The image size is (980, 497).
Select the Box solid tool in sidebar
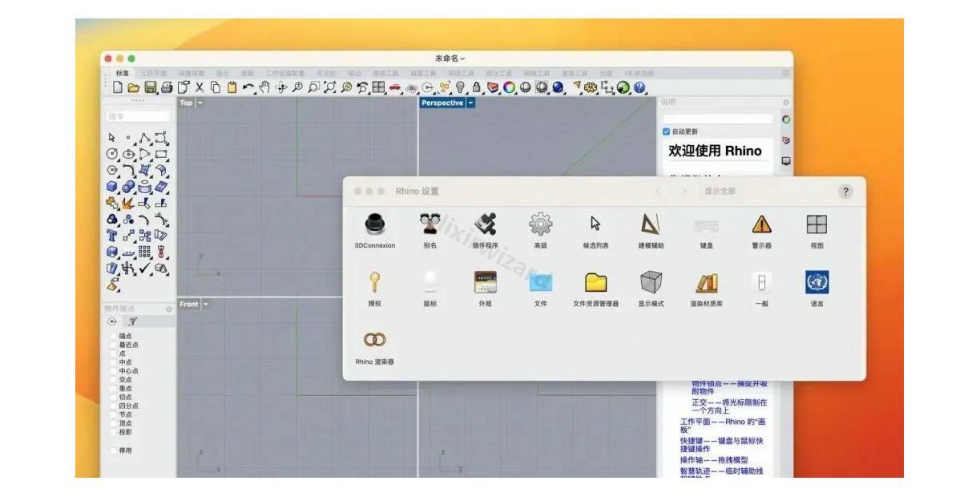click(x=111, y=186)
